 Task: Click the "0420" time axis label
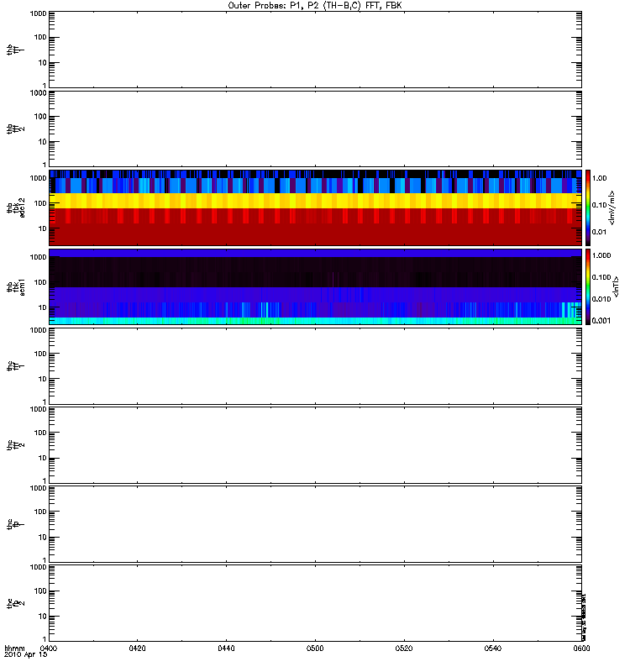pos(137,648)
